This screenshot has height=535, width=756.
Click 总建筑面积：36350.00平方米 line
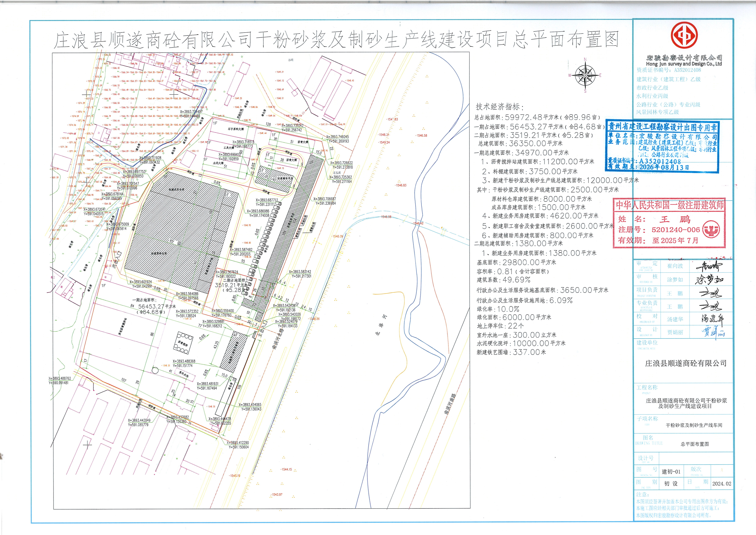tap(521, 143)
